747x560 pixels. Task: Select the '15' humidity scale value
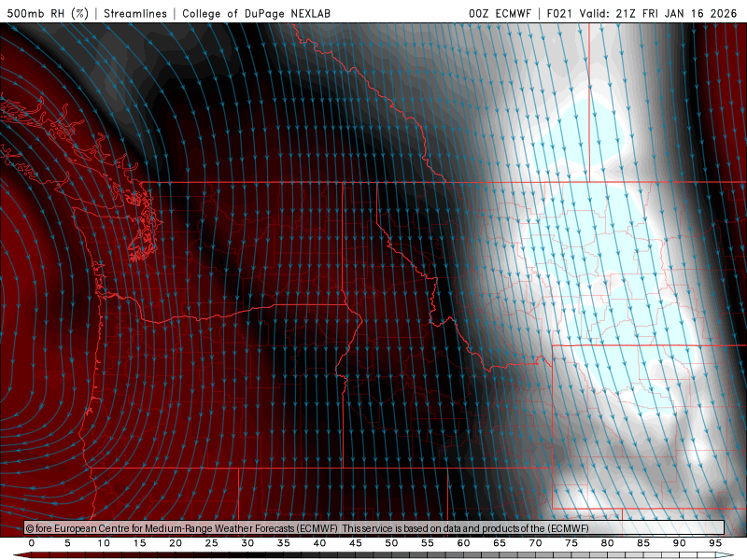coord(139,543)
